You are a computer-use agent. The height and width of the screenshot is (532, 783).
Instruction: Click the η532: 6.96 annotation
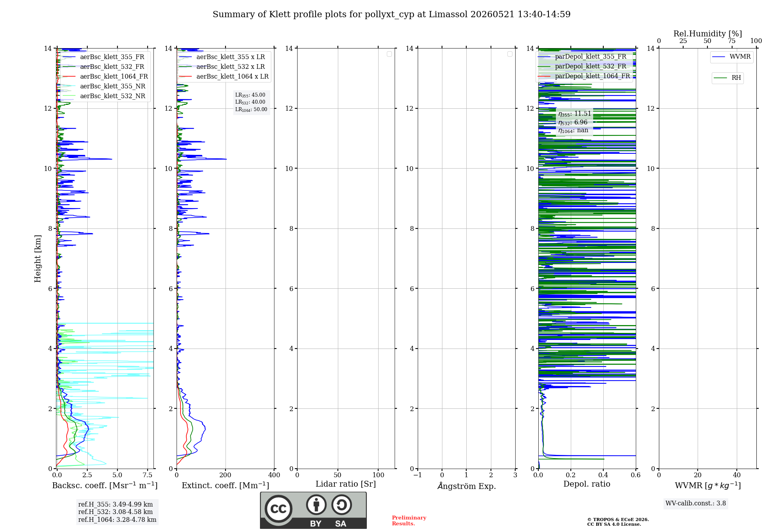(x=573, y=122)
